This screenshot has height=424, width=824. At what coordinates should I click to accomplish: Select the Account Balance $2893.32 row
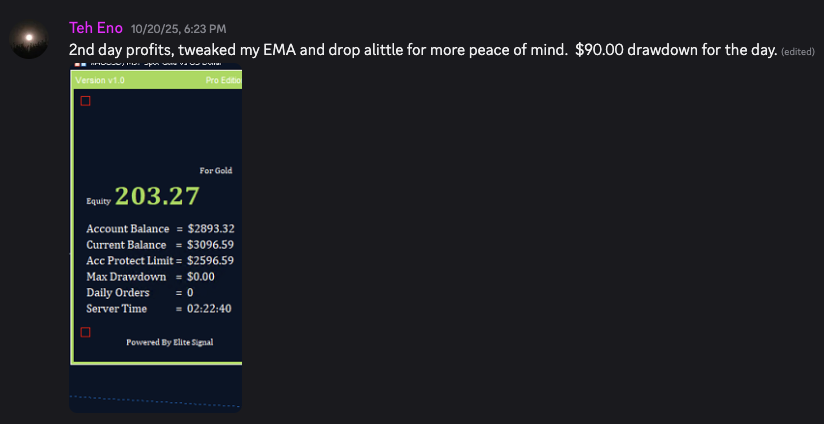click(160, 229)
